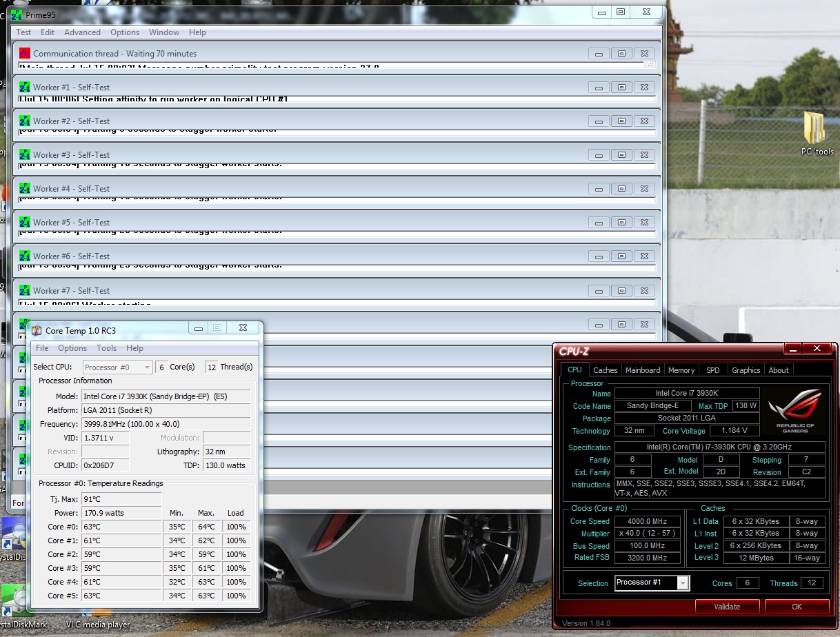Click the Worker #3 Self-Test icon

(25, 154)
